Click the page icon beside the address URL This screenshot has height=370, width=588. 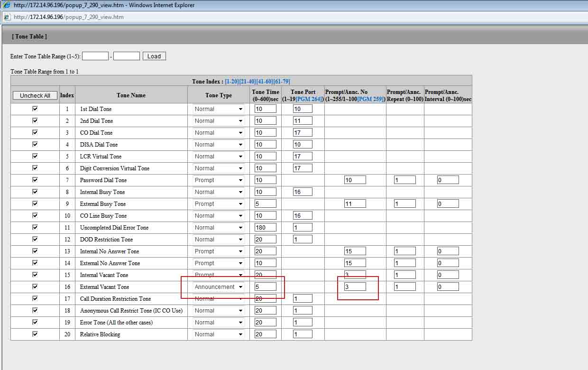(x=7, y=17)
